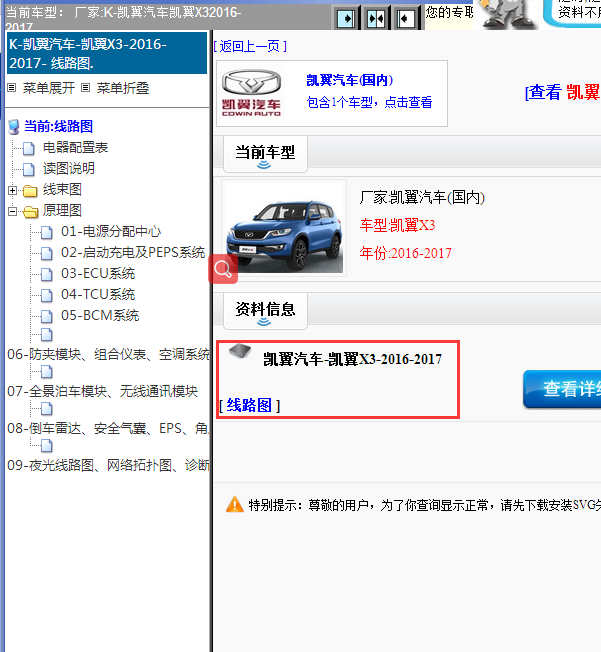Image resolution: width=601 pixels, height=652 pixels.
Task: Open 05-BCM系统 diagram
Action: click(x=100, y=316)
